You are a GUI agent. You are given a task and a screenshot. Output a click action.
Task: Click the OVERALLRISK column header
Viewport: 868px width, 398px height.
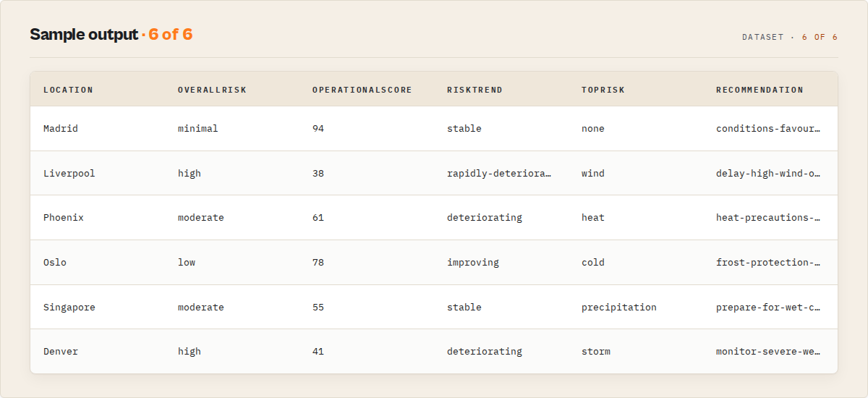[212, 90]
